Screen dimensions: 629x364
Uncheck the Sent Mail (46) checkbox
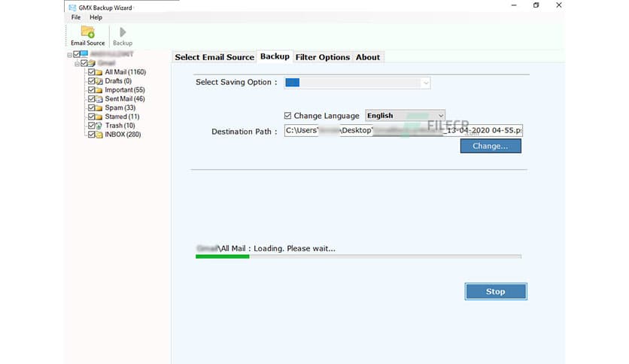(92, 99)
